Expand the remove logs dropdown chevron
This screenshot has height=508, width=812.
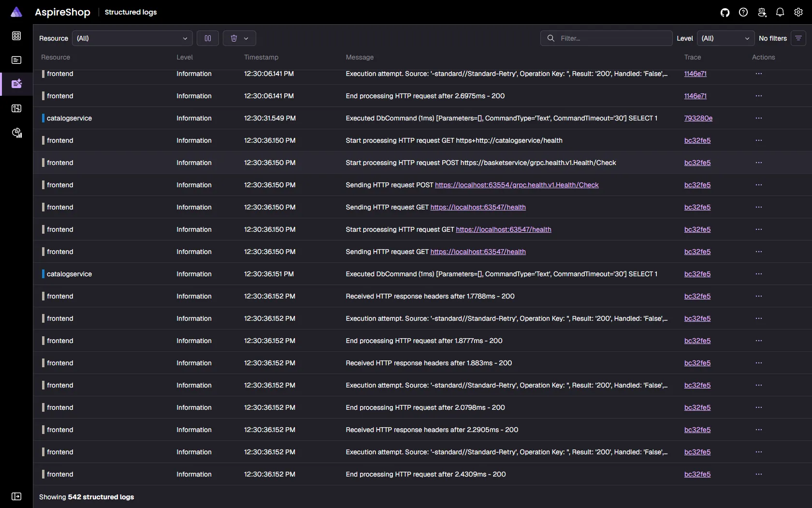click(246, 38)
